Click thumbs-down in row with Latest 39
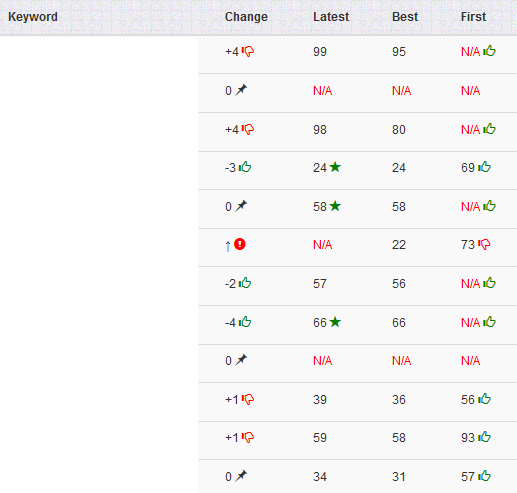Image resolution: width=517 pixels, height=493 pixels. click(248, 399)
